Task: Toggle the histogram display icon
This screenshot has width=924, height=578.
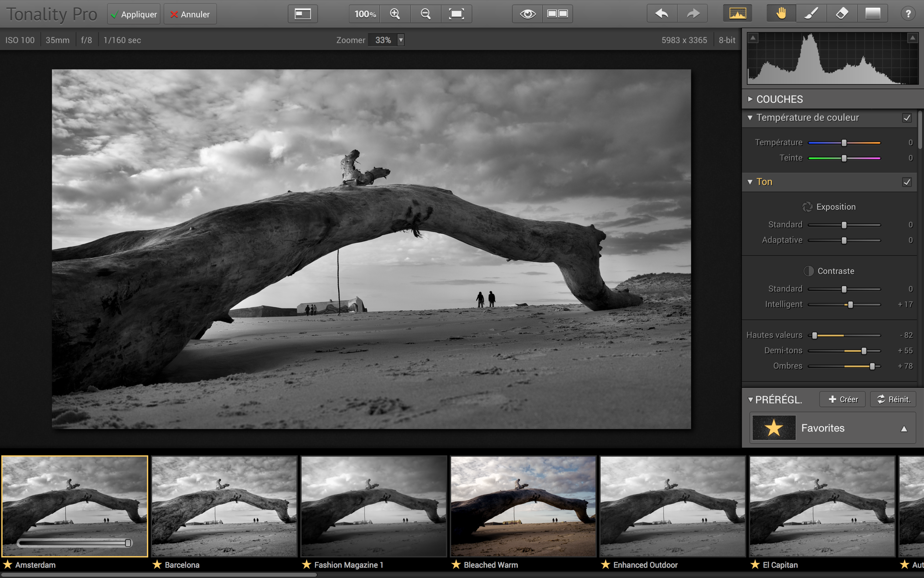Action: click(737, 14)
